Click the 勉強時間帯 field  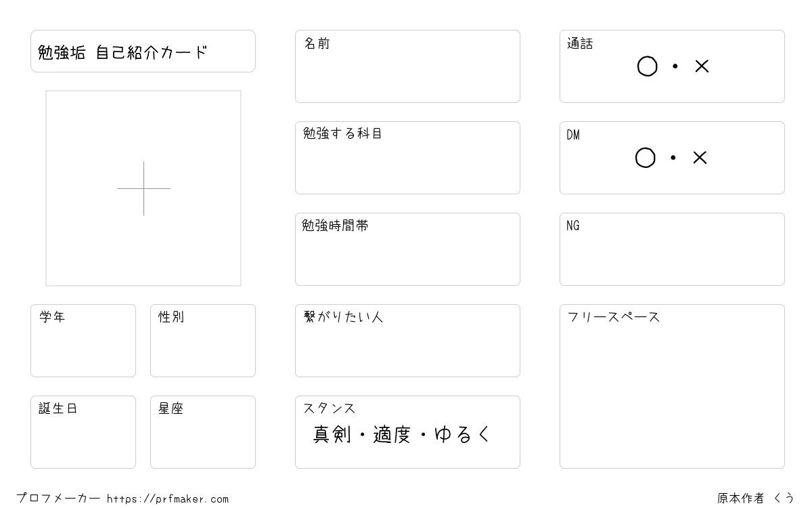[x=407, y=249]
